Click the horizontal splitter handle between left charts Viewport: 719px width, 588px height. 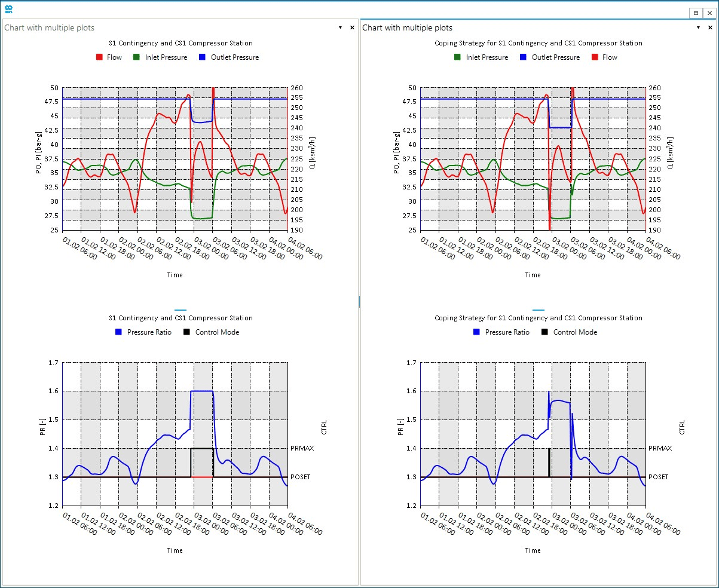pyautogui.click(x=180, y=310)
